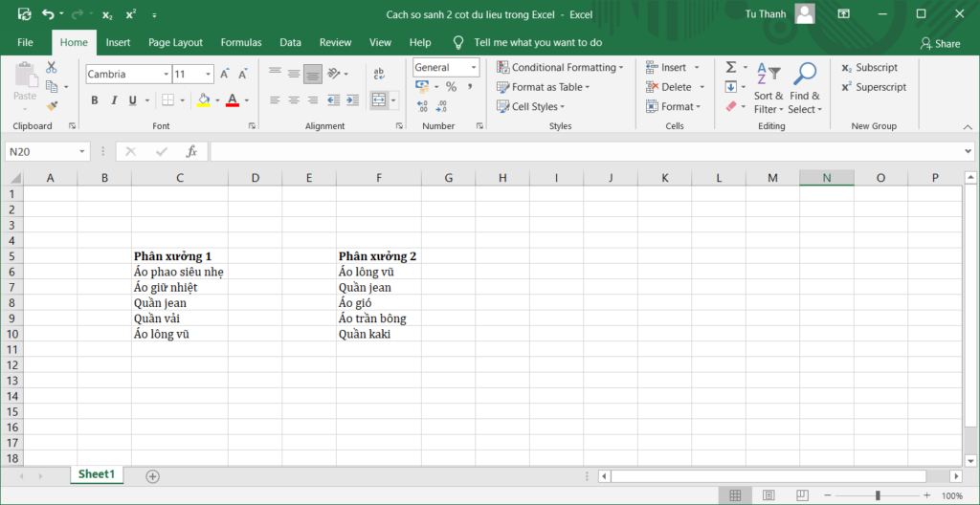The image size is (980, 505).
Task: Click the Percent Style icon
Action: coord(451,87)
